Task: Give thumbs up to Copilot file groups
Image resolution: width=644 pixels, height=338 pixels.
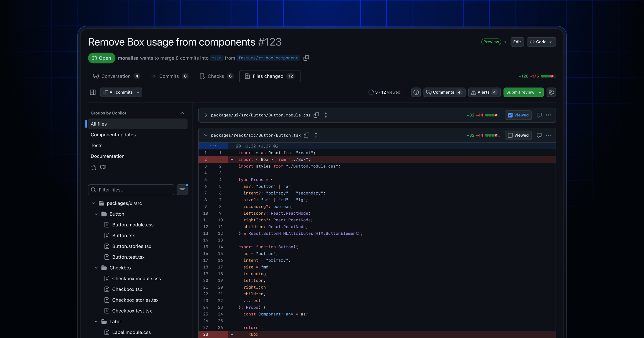Action: (x=93, y=167)
